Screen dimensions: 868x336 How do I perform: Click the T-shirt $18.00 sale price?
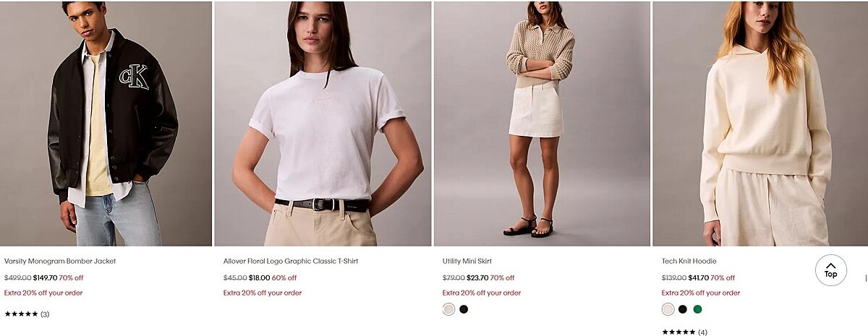pyautogui.click(x=259, y=277)
